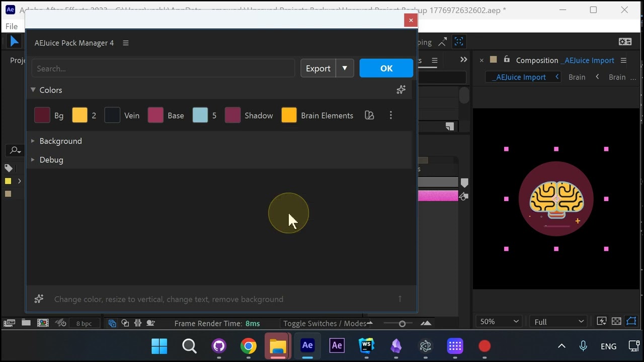Click Toggle Switches / Modes

[325, 323]
